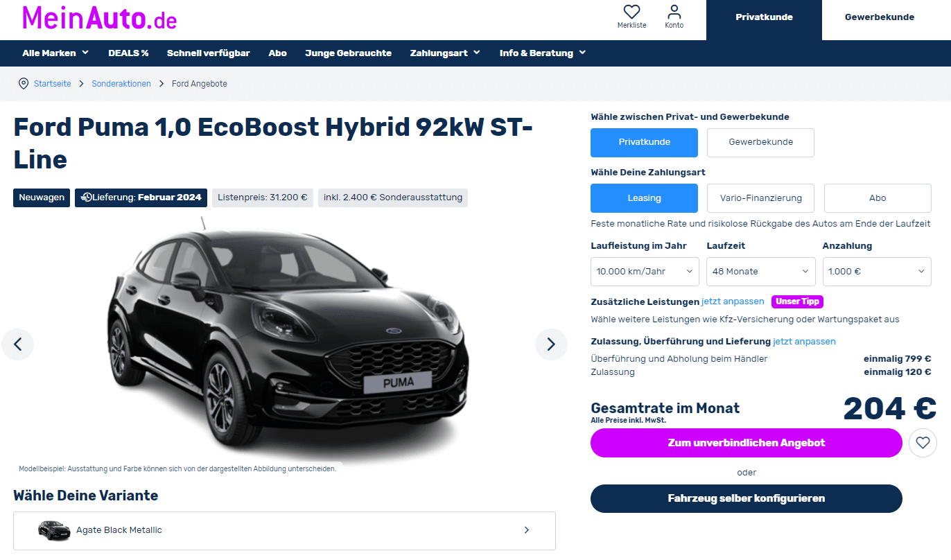The width and height of the screenshot is (951, 560).
Task: Click the Agate Black car thumbnail
Action: point(54,530)
